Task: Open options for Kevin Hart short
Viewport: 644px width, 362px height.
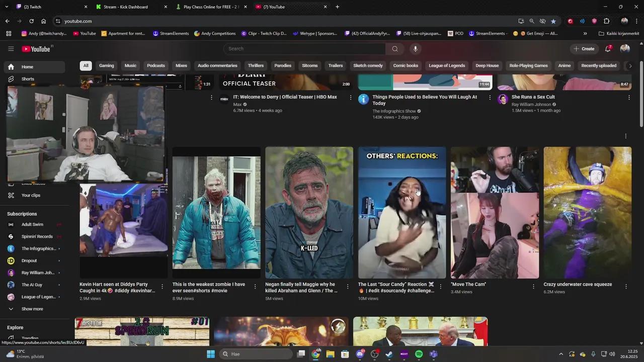Action: (x=162, y=287)
